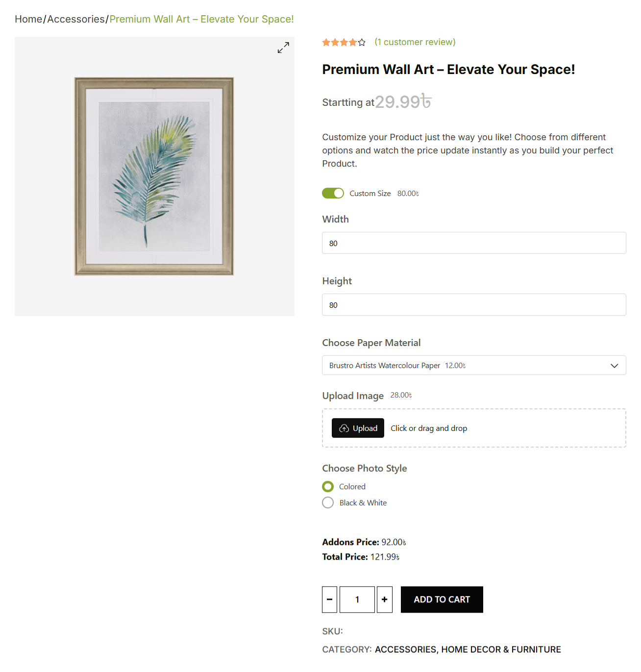
Task: Open Home Decor & Furniture category link
Action: point(501,649)
